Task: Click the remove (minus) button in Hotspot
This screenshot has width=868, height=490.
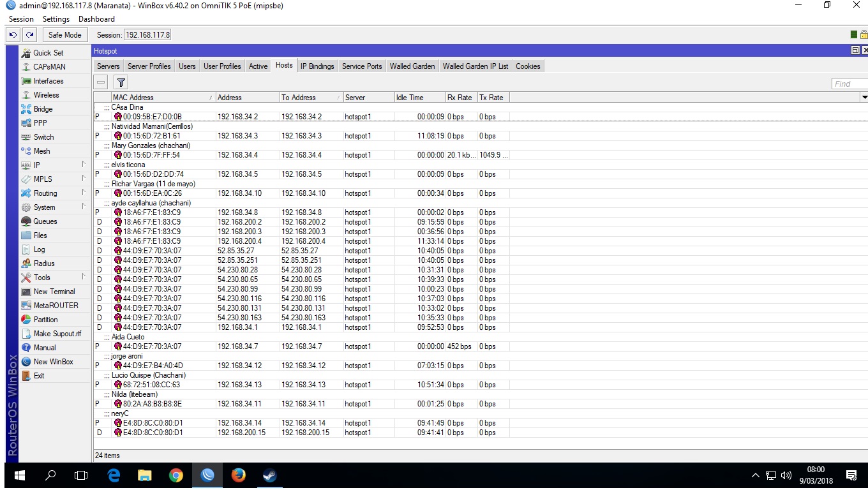Action: point(101,82)
